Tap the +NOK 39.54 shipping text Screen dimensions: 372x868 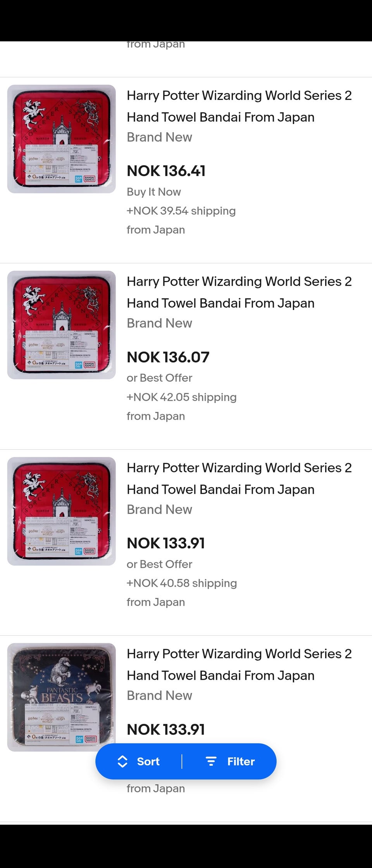pos(181,211)
